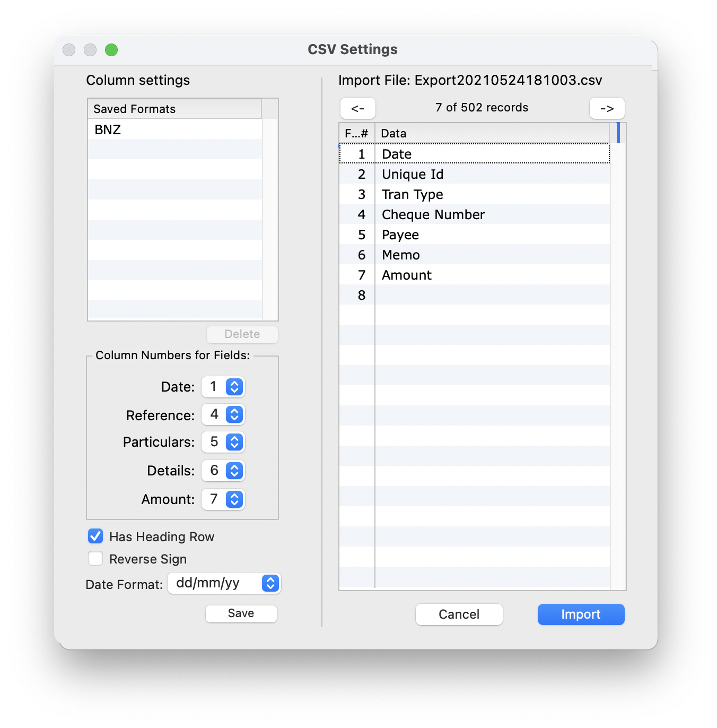The height and width of the screenshot is (728, 717).
Task: Click the previous record arrow
Action: pyautogui.click(x=357, y=108)
